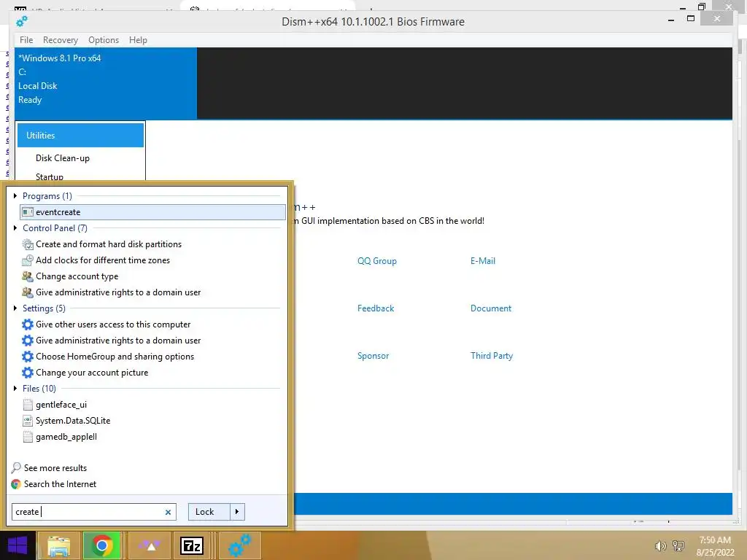Collapse the Settings (5) group arrow
The width and height of the screenshot is (747, 560).
click(15, 308)
